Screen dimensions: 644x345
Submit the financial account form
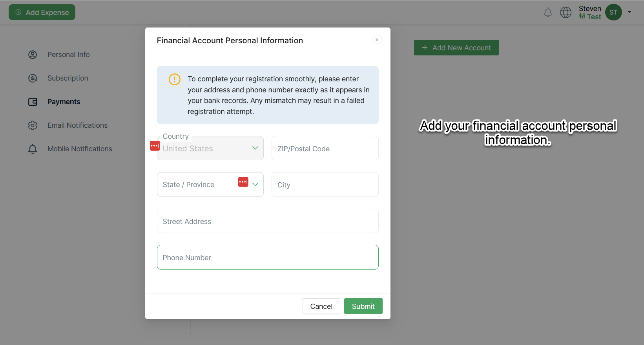point(363,306)
